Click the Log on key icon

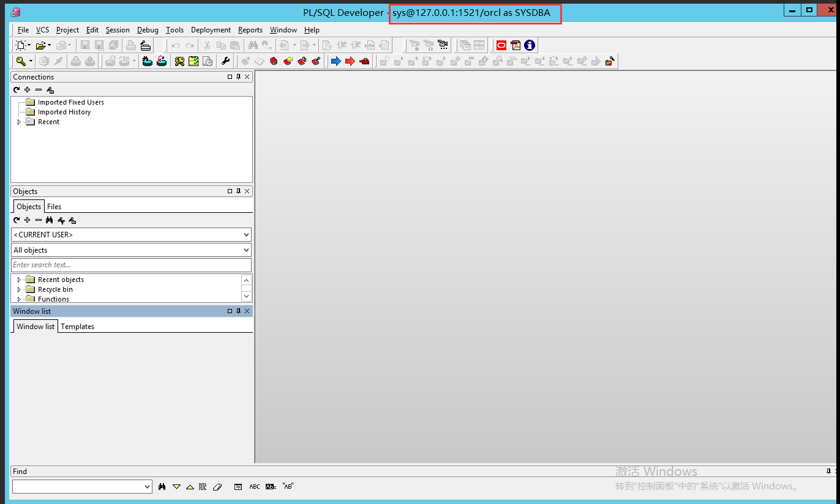click(21, 61)
